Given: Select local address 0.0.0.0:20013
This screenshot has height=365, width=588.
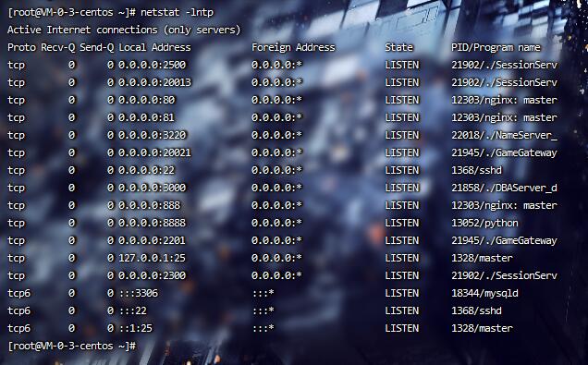Looking at the screenshot, I should (155, 82).
